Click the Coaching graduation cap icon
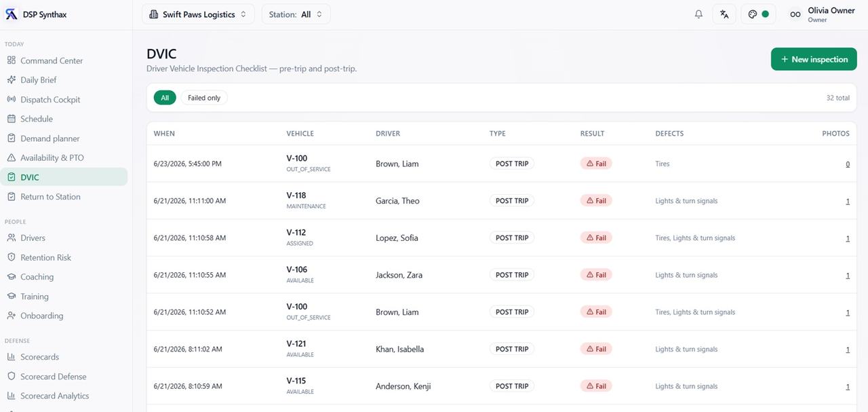Viewport: 868px width, 412px height. click(x=12, y=277)
